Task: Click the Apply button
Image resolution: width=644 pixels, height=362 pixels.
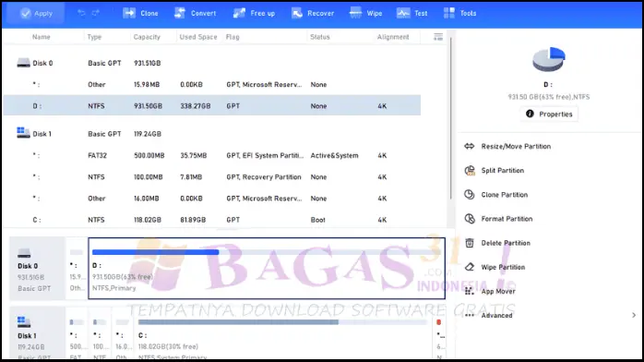Action: click(x=36, y=13)
